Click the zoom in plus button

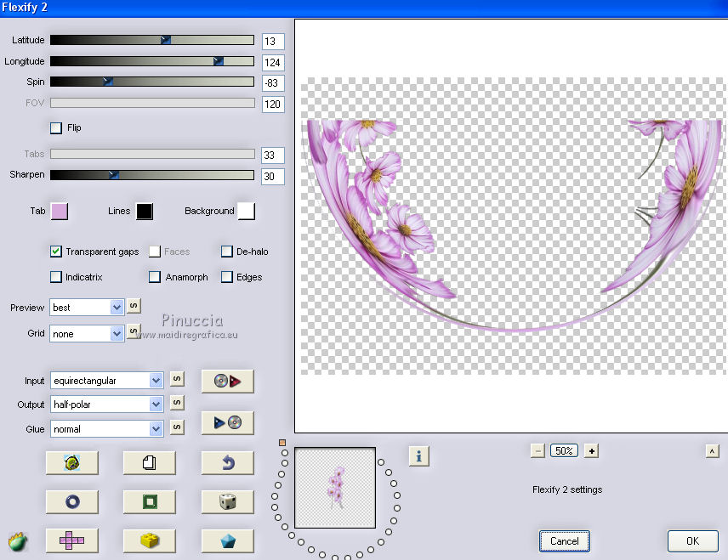tap(592, 451)
